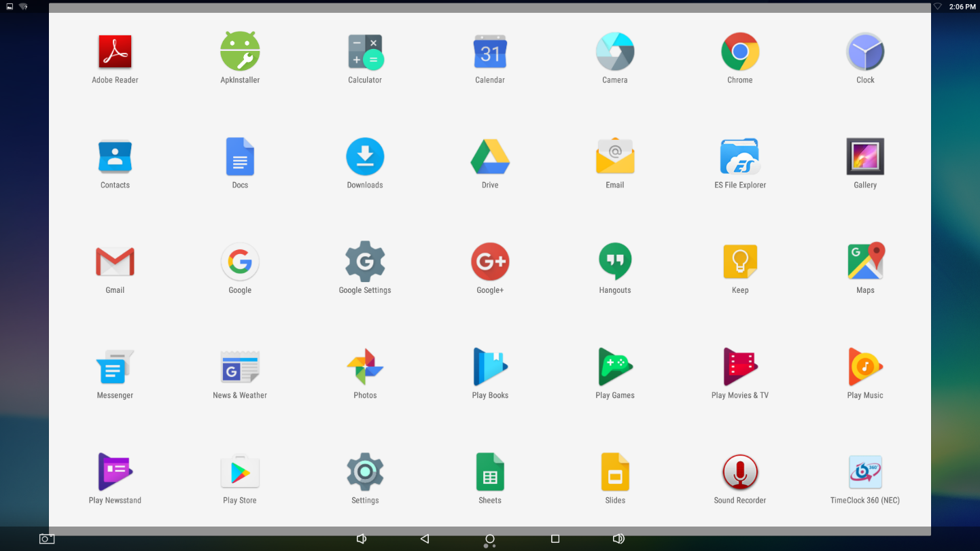The height and width of the screenshot is (551, 980).
Task: Launch Hangouts
Action: click(x=615, y=262)
